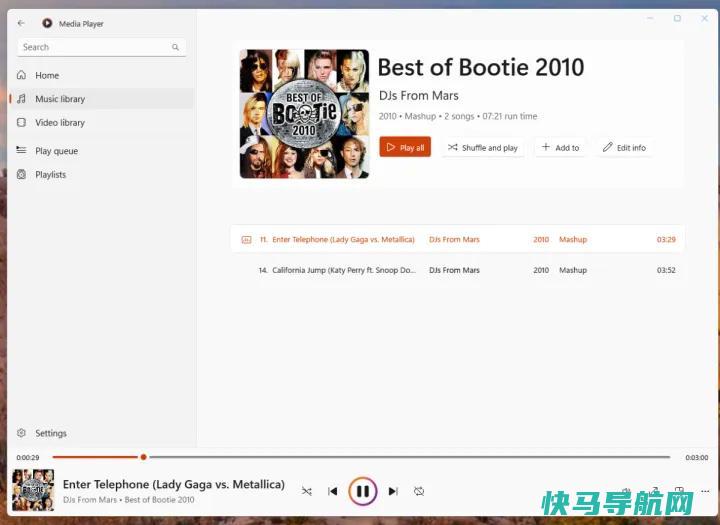Screen dimensions: 720x525
Task: Click the Media Player app logo icon
Action: click(x=47, y=23)
